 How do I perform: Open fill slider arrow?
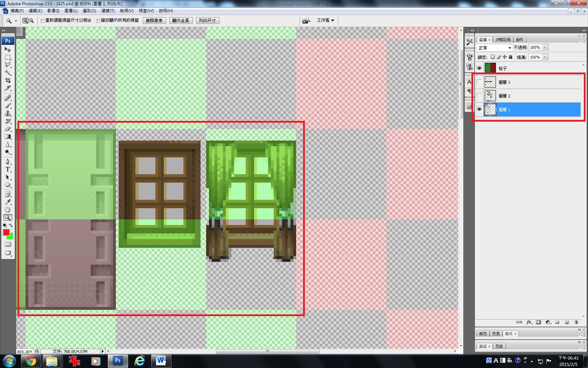click(x=545, y=57)
